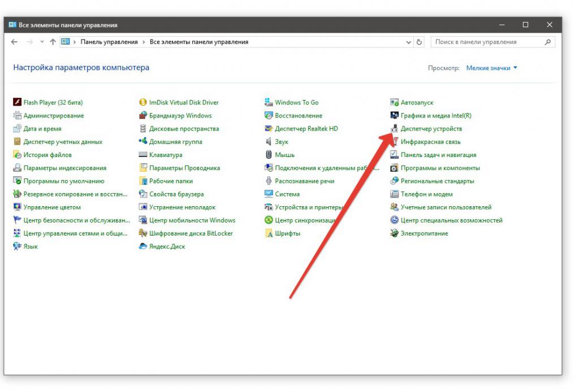The image size is (579, 392).
Task: Open the Инфракрасная связь link
Action: pos(430,142)
